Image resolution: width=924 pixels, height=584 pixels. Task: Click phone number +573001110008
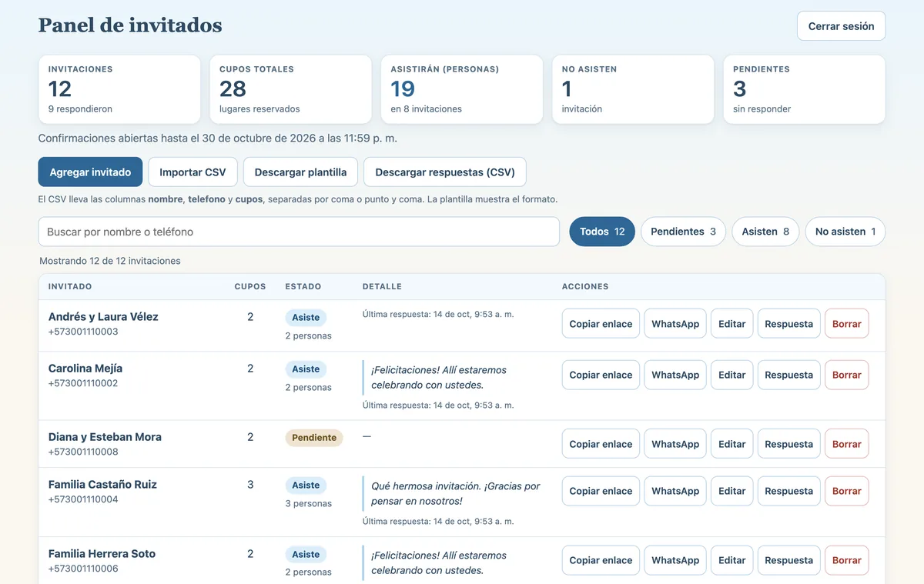coord(83,452)
